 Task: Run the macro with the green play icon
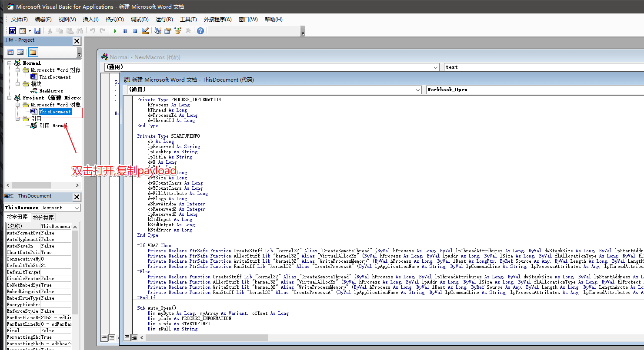coord(115,31)
